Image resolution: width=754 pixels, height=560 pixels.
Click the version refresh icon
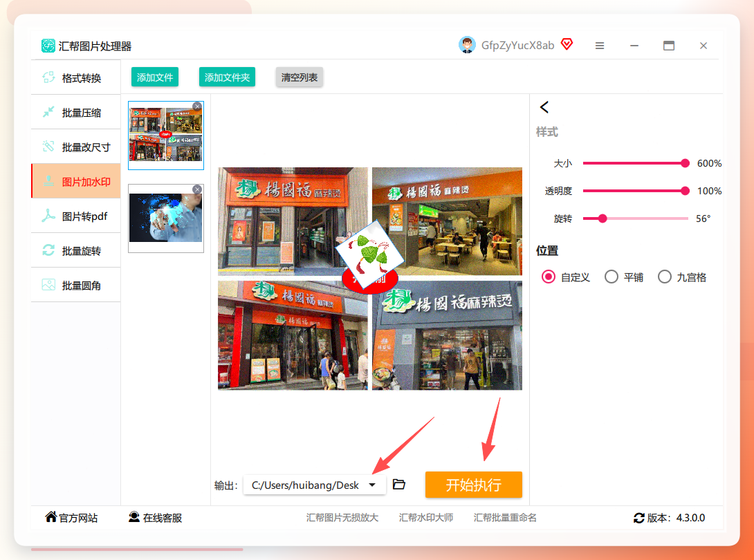[x=639, y=518]
